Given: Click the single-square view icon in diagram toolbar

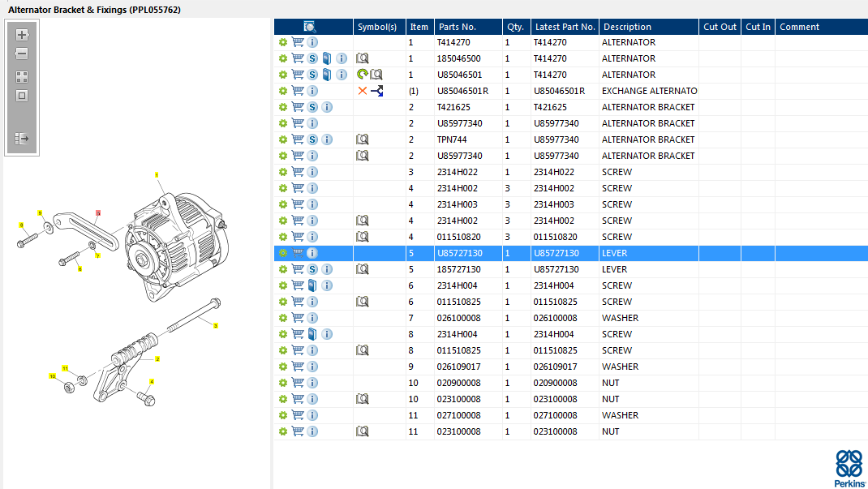Looking at the screenshot, I should (x=22, y=96).
